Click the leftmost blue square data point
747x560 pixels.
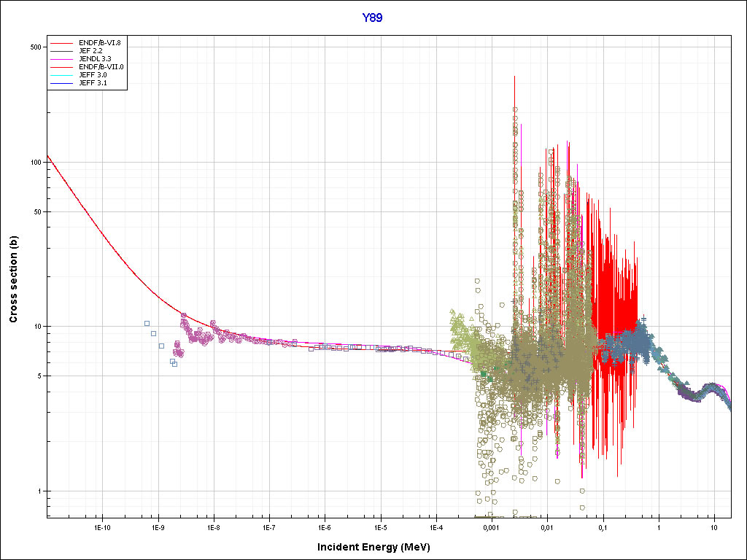(147, 323)
